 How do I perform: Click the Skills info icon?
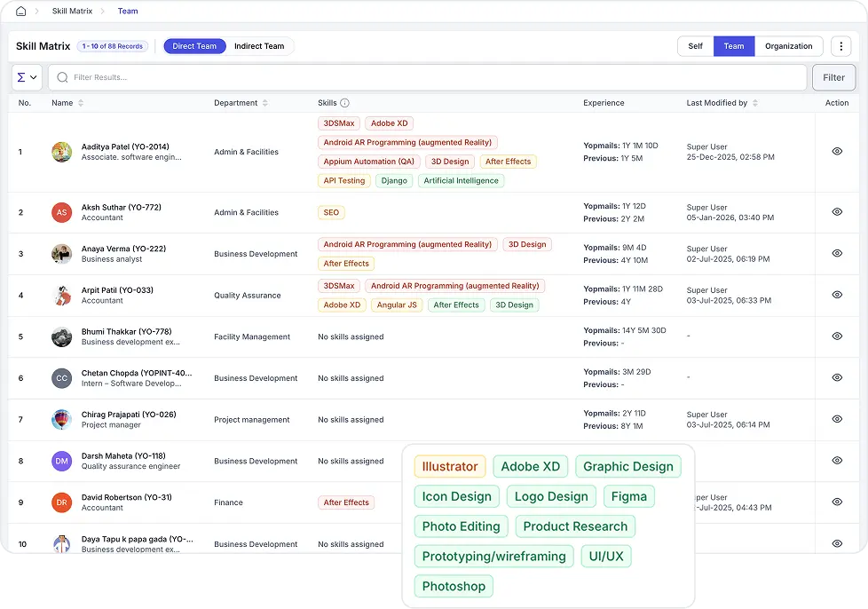click(345, 103)
